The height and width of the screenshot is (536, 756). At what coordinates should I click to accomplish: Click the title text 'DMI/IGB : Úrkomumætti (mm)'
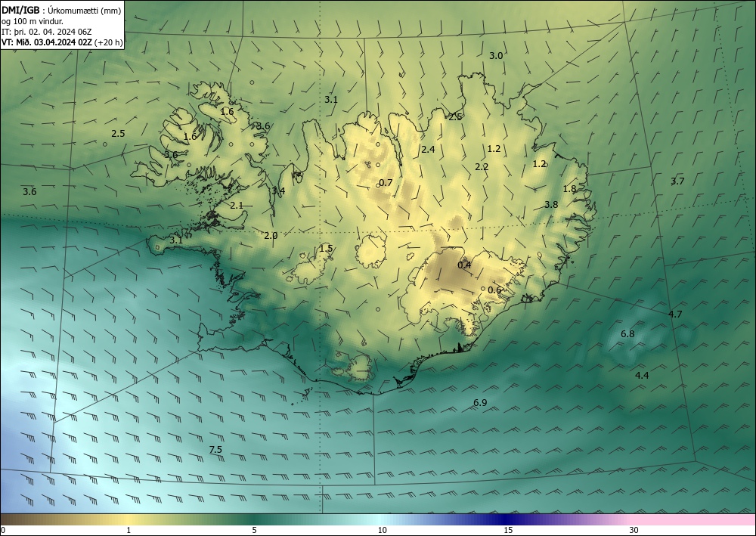61,9
